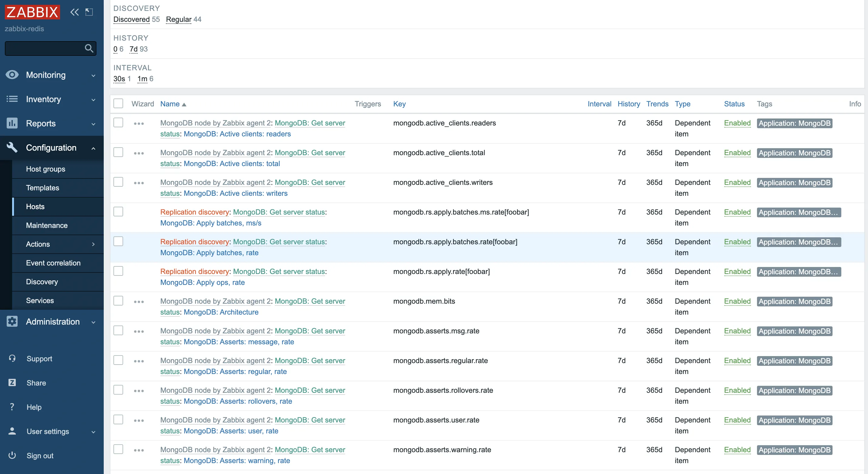Collapse the sidebar with double-arrow icon
The image size is (868, 474).
[x=75, y=12]
